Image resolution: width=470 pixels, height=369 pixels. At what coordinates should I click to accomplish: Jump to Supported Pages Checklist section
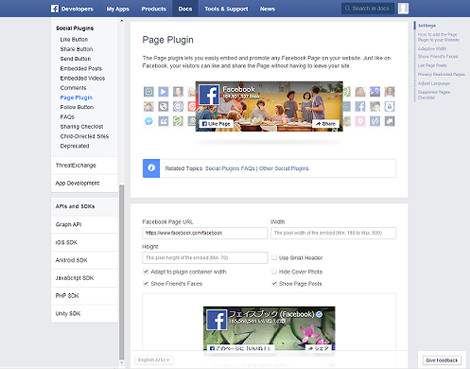434,95
